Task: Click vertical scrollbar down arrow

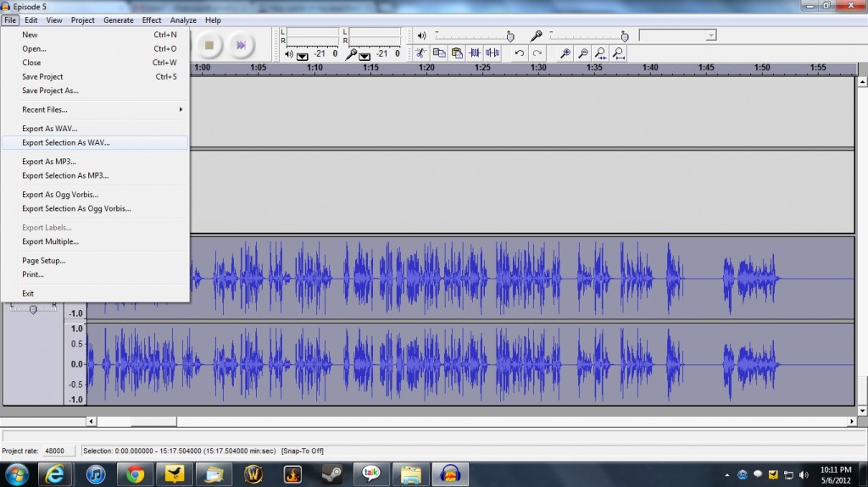Action: pyautogui.click(x=862, y=411)
